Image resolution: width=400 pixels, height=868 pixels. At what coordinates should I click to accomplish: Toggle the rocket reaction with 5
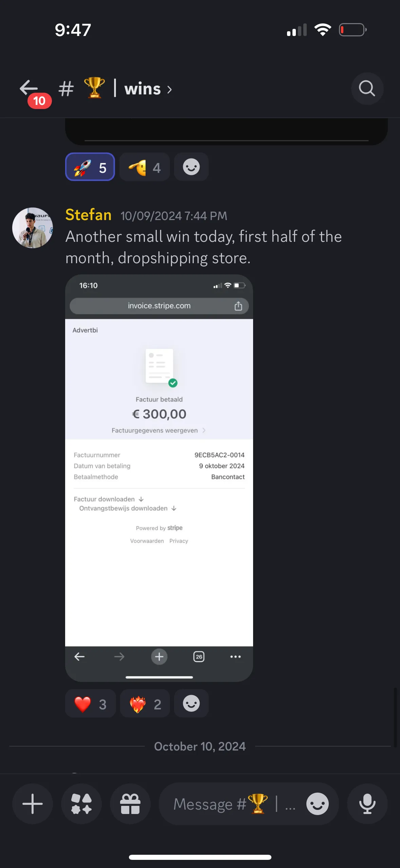tap(90, 167)
